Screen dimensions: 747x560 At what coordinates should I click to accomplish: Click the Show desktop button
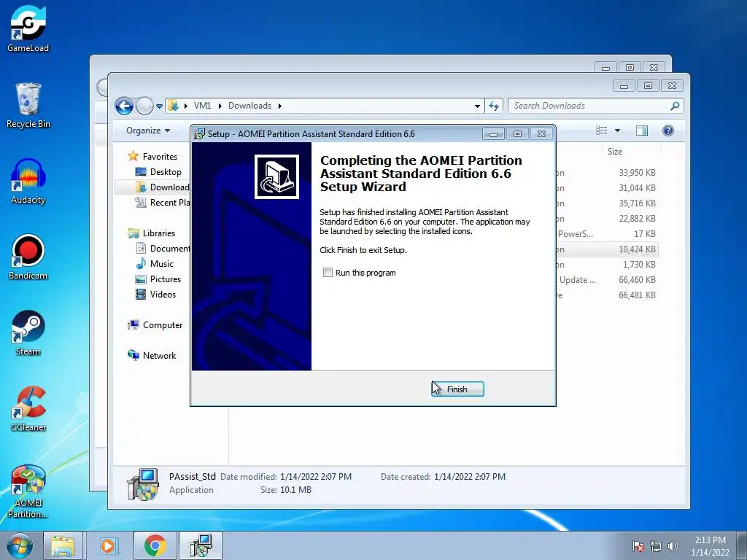(741, 545)
